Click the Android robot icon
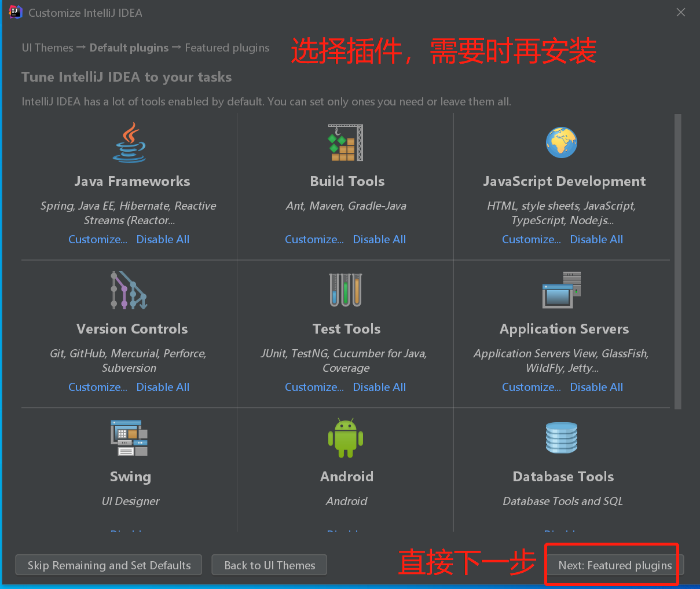 (x=346, y=438)
